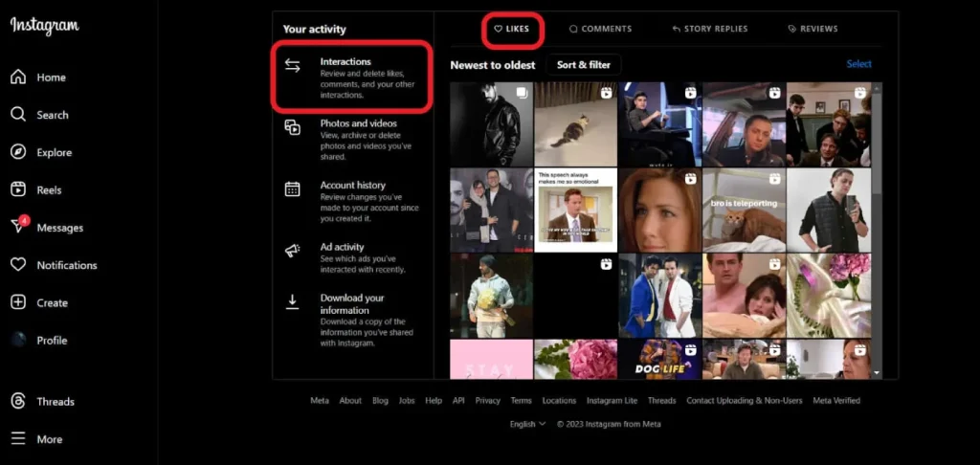The height and width of the screenshot is (465, 980).
Task: Click the Instagram logo
Action: [x=44, y=26]
